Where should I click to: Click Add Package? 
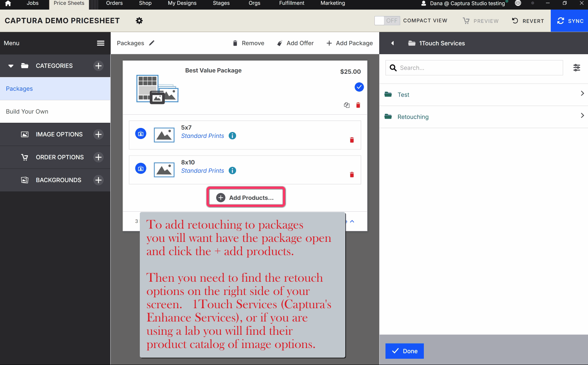pos(350,43)
